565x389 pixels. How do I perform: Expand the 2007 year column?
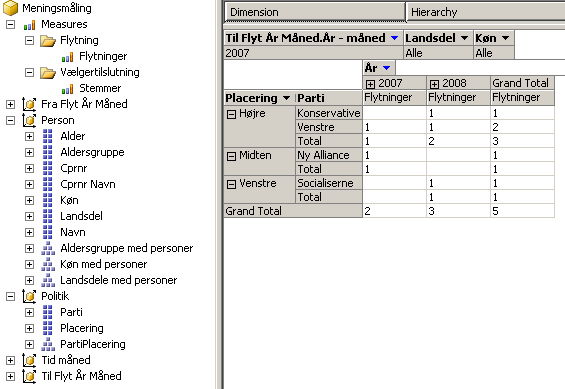[x=370, y=84]
